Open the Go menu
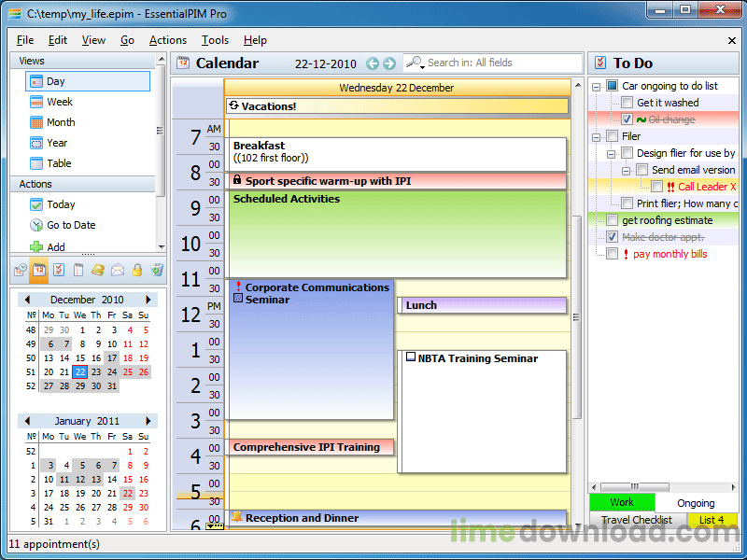The width and height of the screenshot is (747, 560). tap(127, 40)
